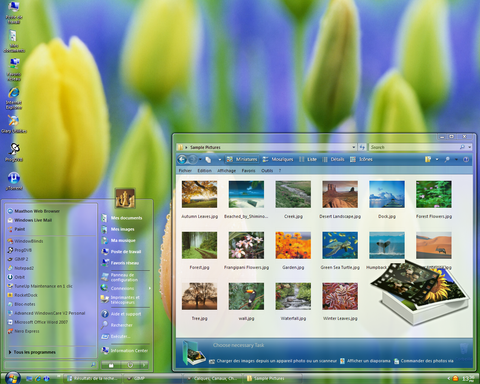The height and width of the screenshot is (384, 480).
Task: Open Microsoft Office Word 2007
Action: [37, 322]
